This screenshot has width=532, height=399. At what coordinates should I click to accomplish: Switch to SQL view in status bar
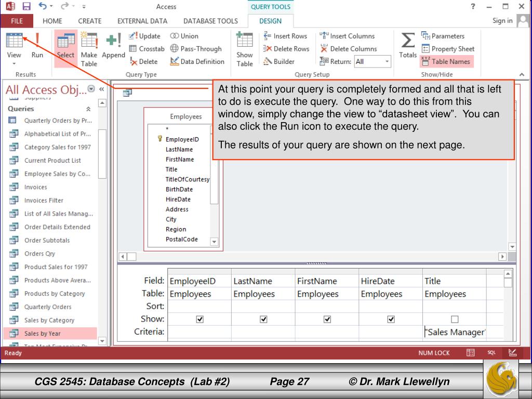tap(491, 353)
